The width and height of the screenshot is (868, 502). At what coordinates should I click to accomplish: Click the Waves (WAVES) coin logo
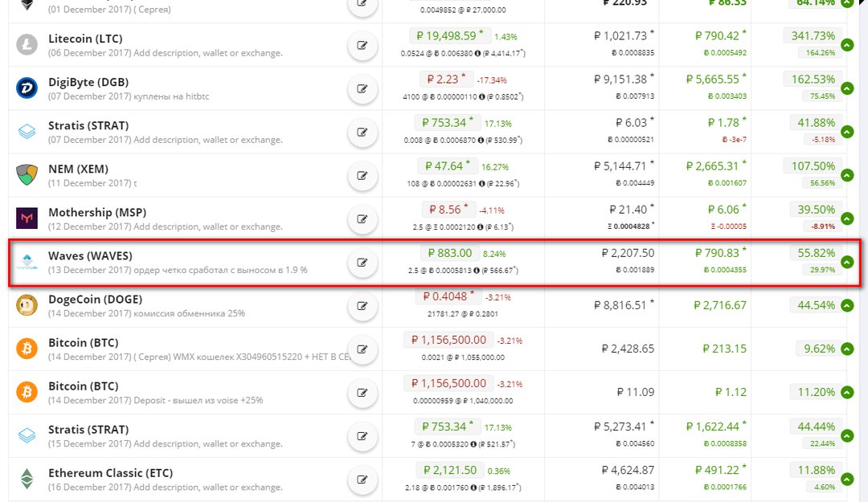click(x=27, y=261)
